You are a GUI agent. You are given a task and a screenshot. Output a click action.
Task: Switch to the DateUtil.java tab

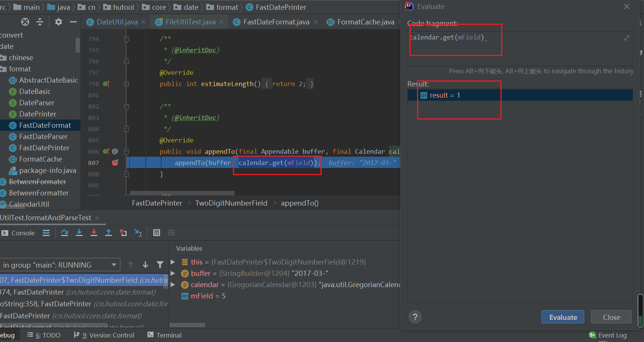[x=117, y=22]
